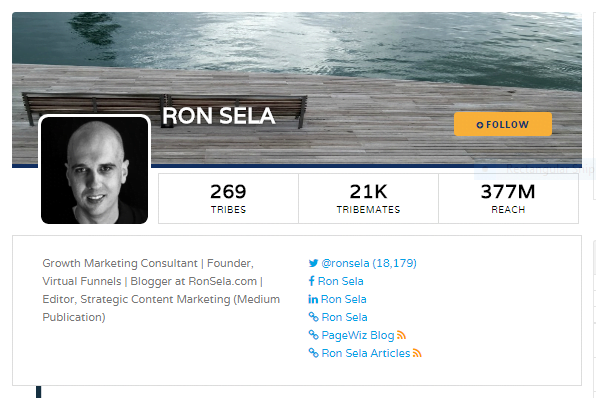Click the chain icon next to PageWiz Blog
Screen dimensions: 596x398
point(314,335)
